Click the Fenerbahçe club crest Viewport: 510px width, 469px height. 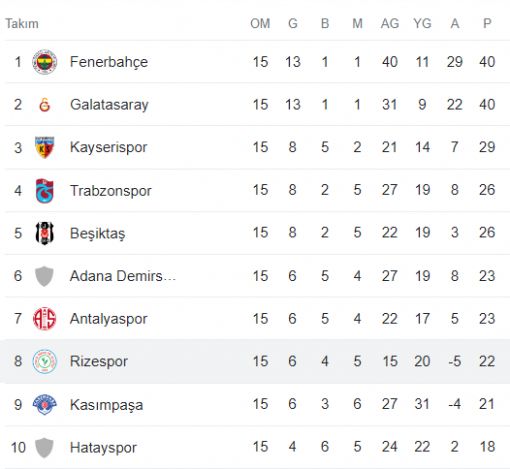(x=44, y=62)
